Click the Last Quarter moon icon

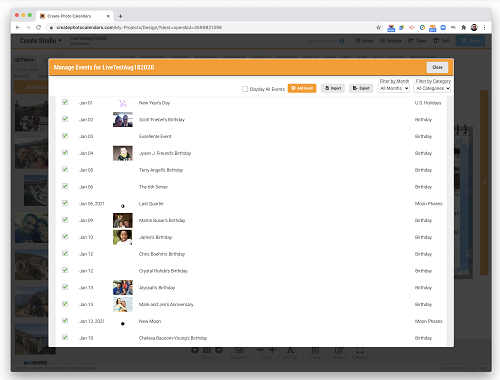[x=123, y=206]
